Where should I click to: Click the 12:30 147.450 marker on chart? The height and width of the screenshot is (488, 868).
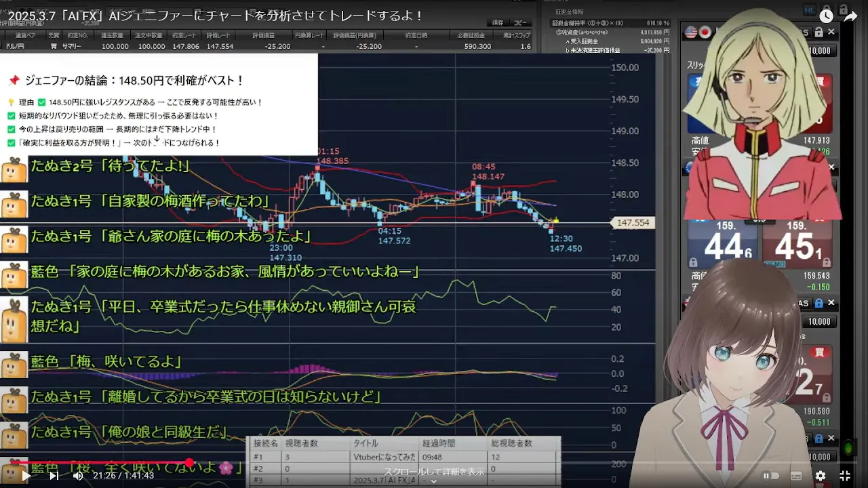tap(566, 244)
